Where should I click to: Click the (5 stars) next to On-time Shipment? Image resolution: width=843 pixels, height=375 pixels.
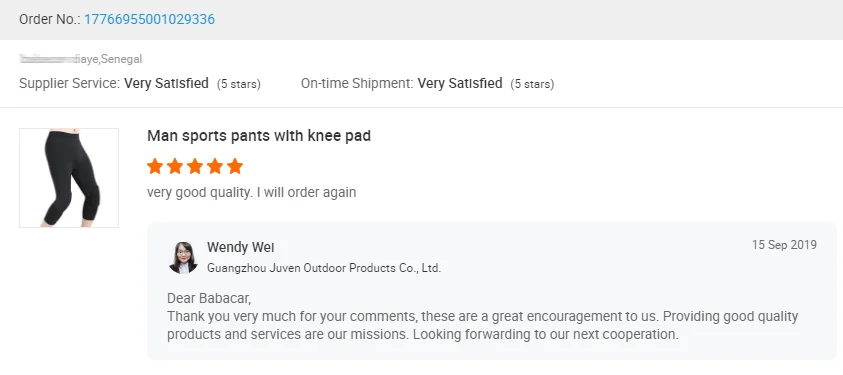(x=532, y=84)
